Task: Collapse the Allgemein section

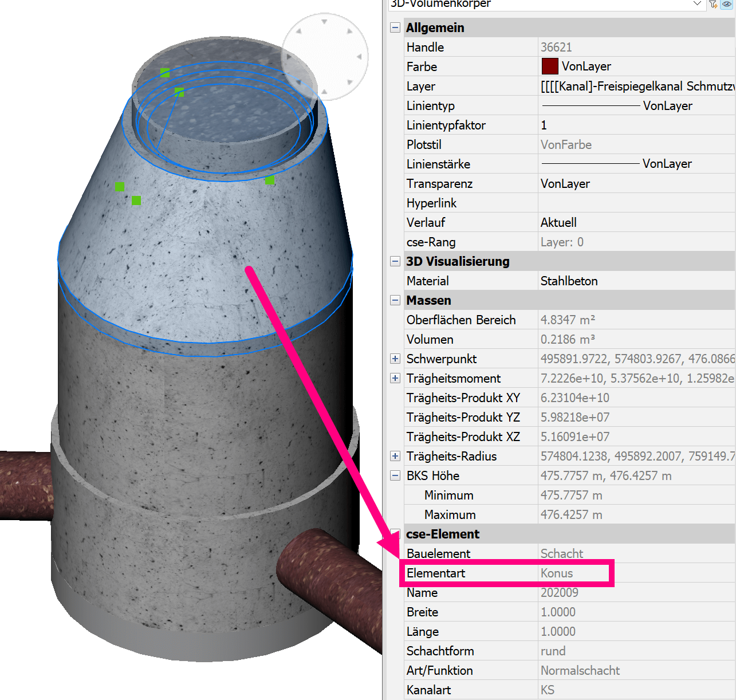Action: tap(395, 27)
